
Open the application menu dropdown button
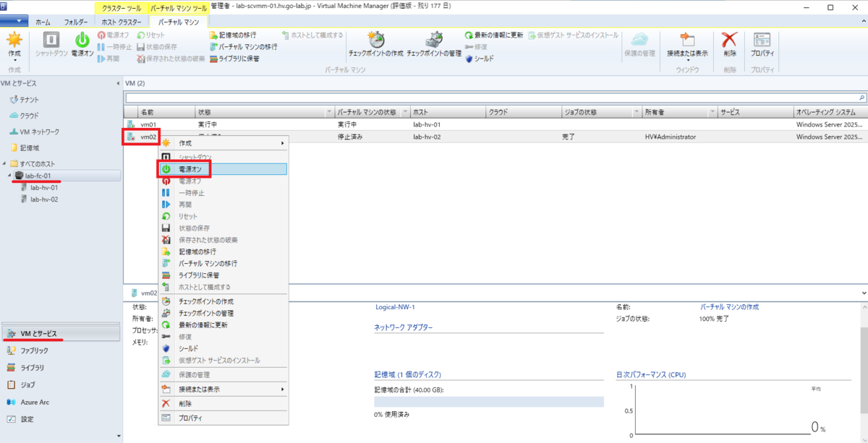pos(14,22)
